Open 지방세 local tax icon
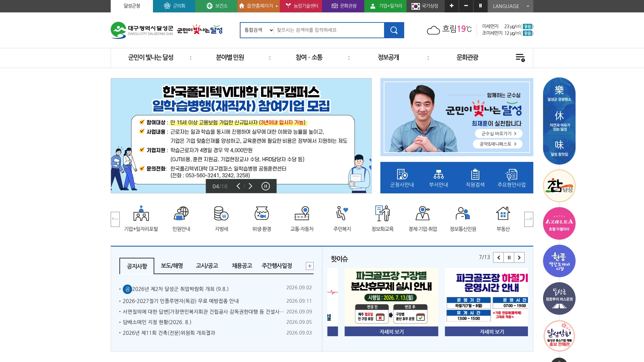 pyautogui.click(x=221, y=219)
